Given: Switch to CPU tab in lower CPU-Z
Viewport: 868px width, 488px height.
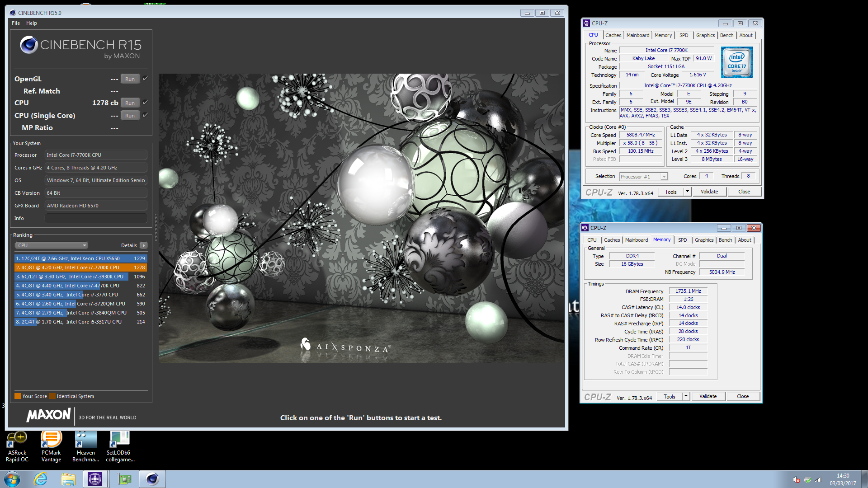Looking at the screenshot, I should point(592,240).
